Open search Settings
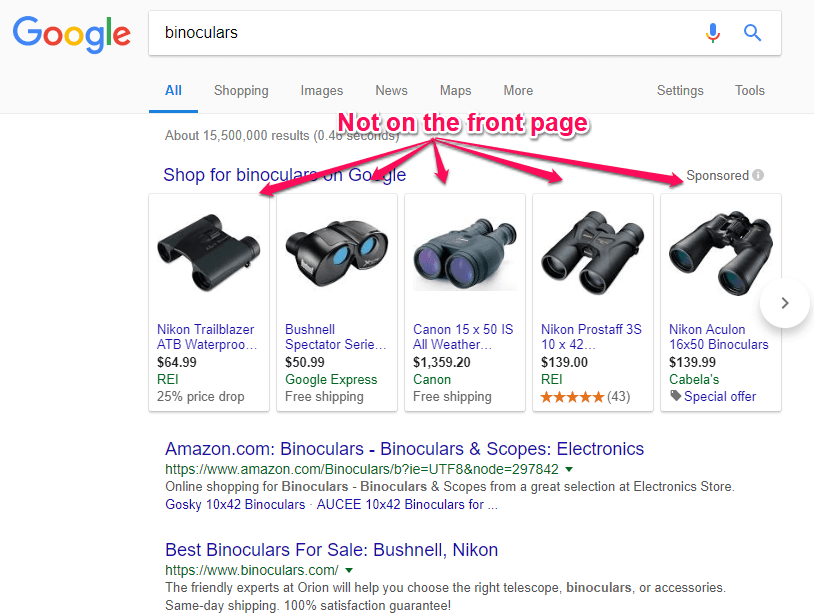 pos(680,90)
